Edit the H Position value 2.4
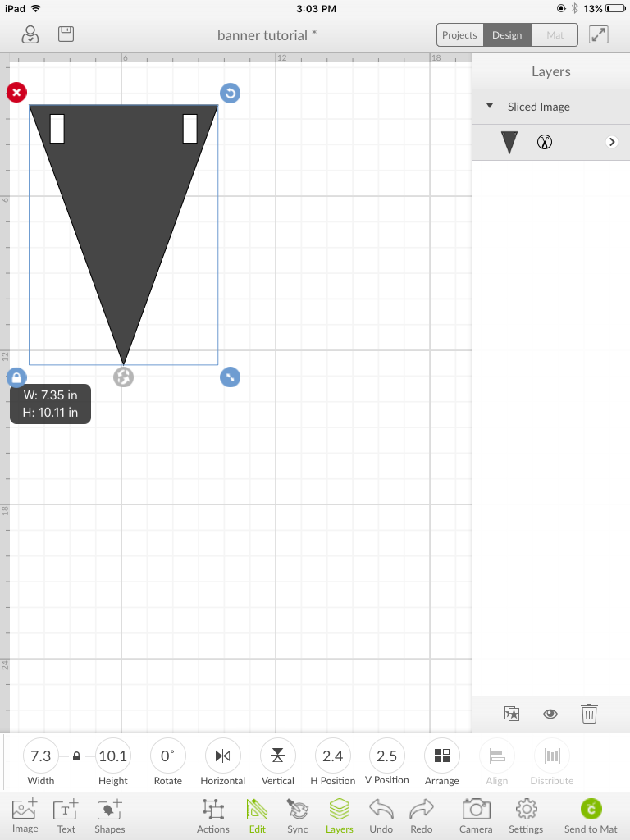This screenshot has height=840, width=630. (x=333, y=756)
